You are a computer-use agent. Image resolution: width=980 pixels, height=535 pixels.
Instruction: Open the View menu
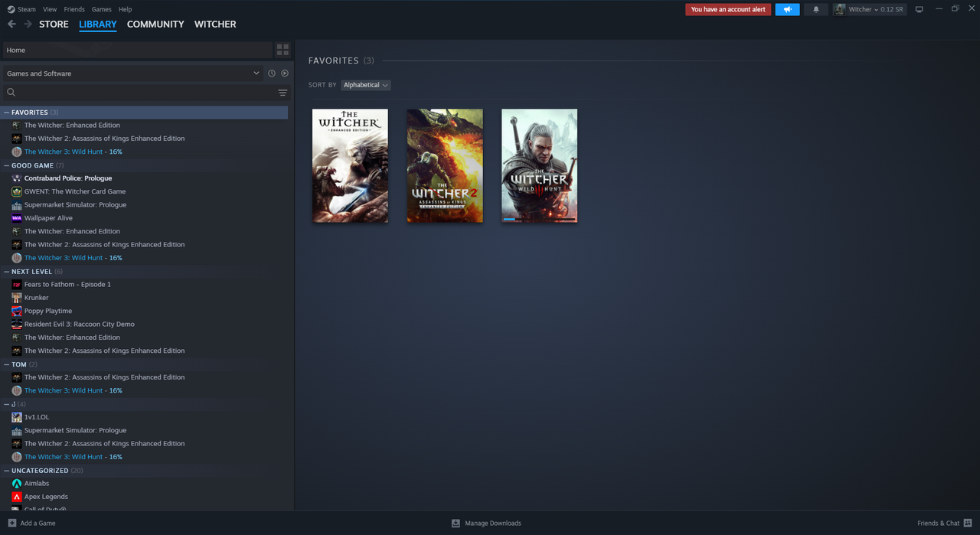[x=50, y=9]
